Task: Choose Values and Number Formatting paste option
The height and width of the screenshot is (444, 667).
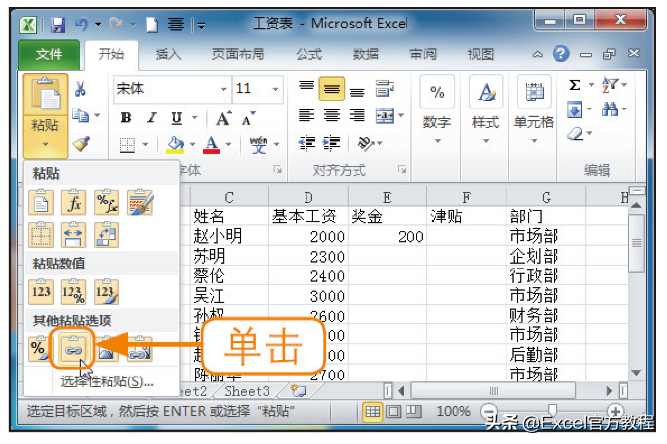Action: tap(73, 292)
